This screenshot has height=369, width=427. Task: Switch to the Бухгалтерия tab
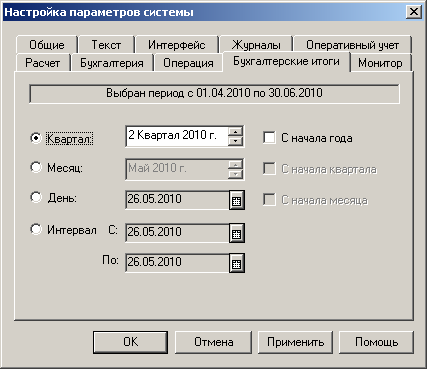tap(112, 63)
